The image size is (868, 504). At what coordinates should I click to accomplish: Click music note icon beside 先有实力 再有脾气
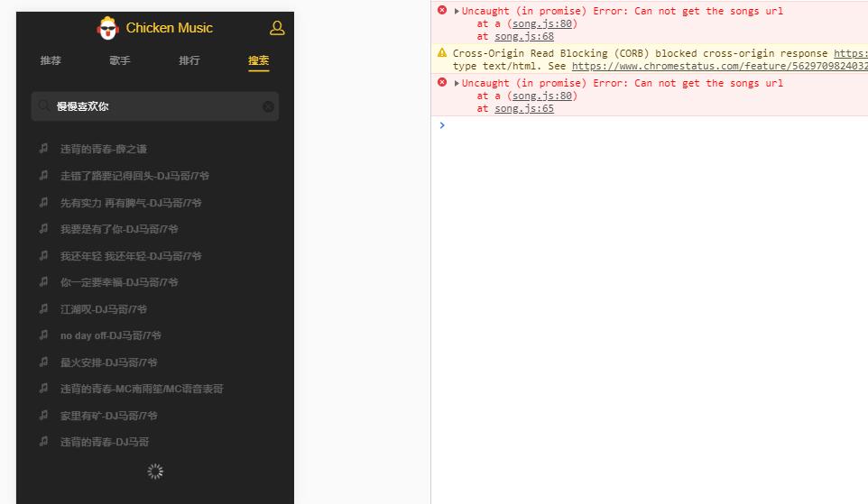point(43,202)
